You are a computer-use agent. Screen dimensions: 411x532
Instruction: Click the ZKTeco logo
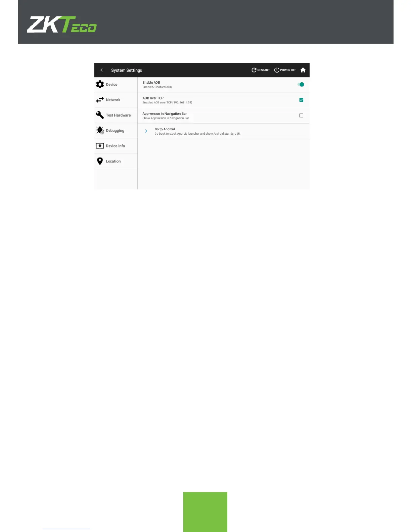point(62,24)
